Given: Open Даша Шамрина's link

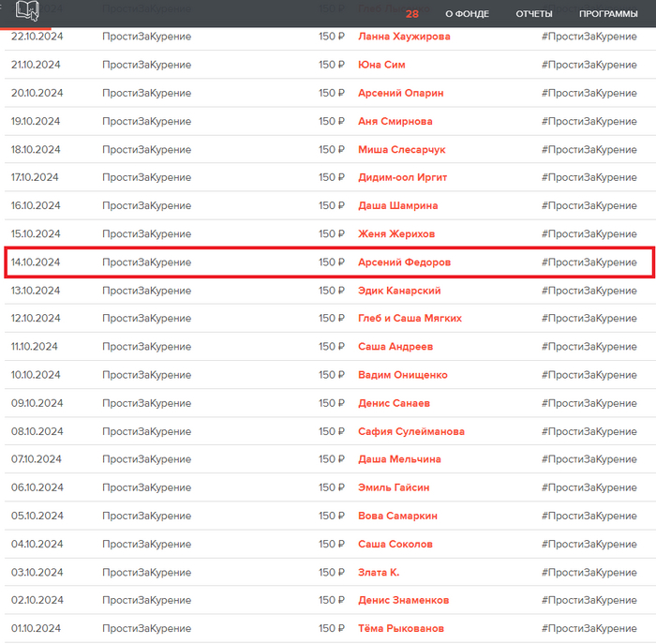Looking at the screenshot, I should [x=398, y=206].
